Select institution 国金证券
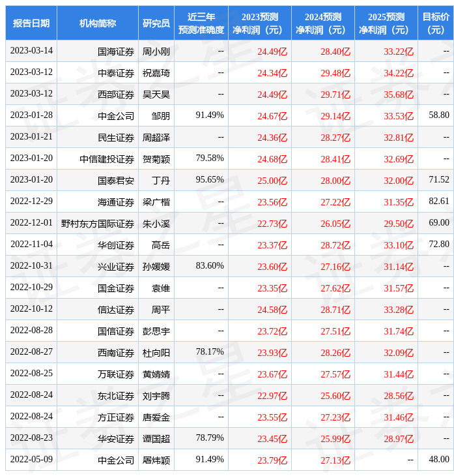This screenshot has height=476, width=454. click(116, 288)
